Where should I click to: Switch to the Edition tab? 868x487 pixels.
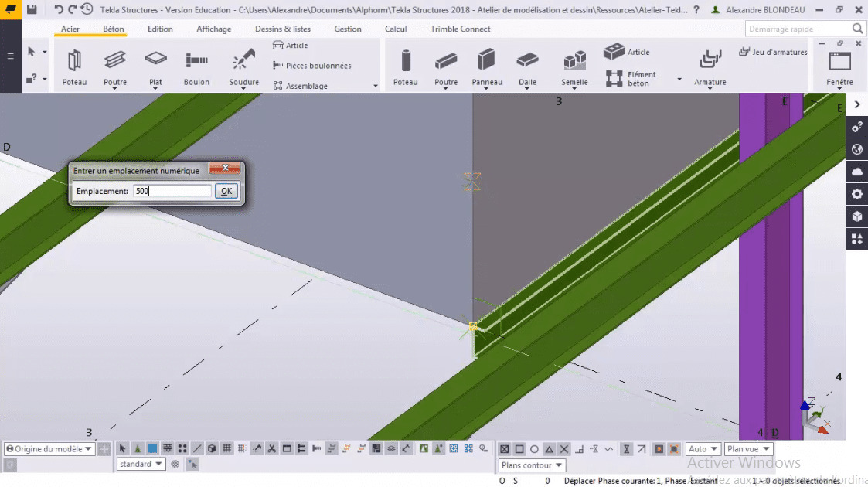point(160,29)
